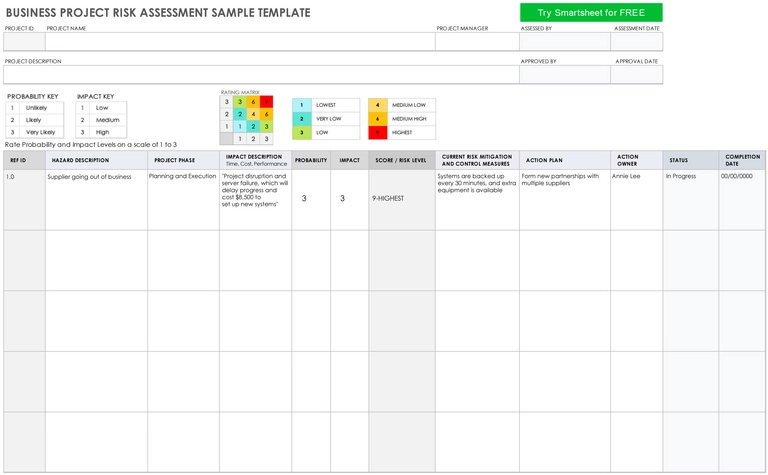Click the MEDIUM HIGH legend label
This screenshot has width=768, height=475.
click(409, 119)
